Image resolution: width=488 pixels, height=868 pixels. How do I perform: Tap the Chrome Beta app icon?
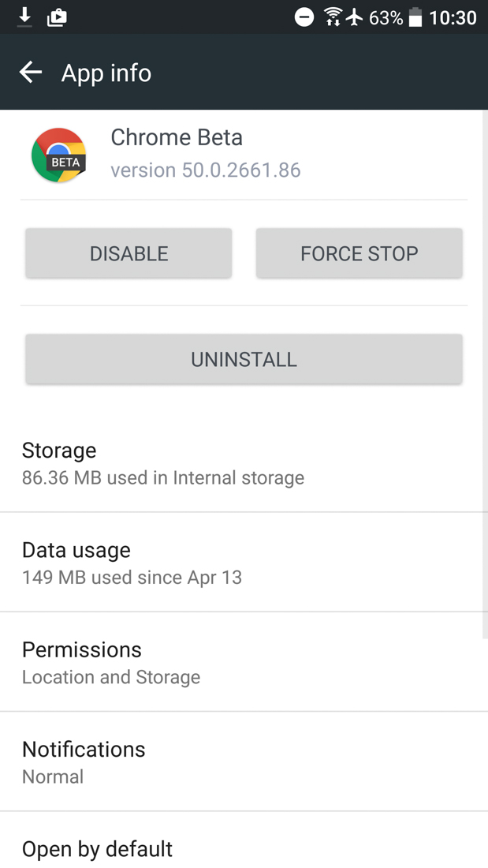click(x=59, y=155)
